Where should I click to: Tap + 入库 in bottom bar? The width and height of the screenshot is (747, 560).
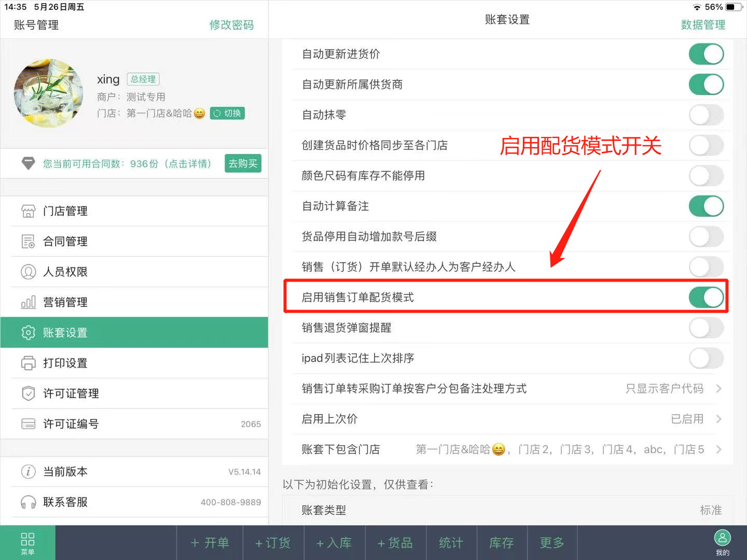(x=334, y=543)
